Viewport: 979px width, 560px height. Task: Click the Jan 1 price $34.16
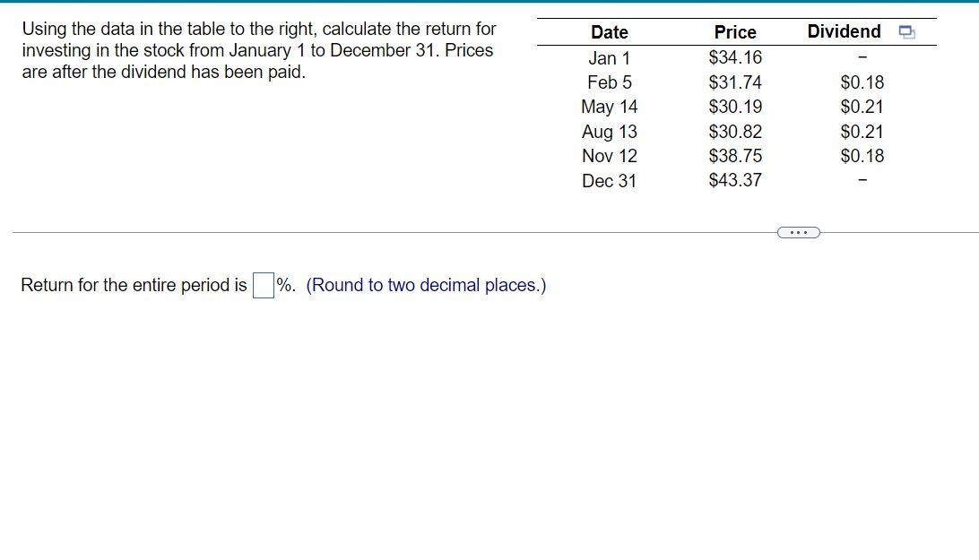(735, 57)
